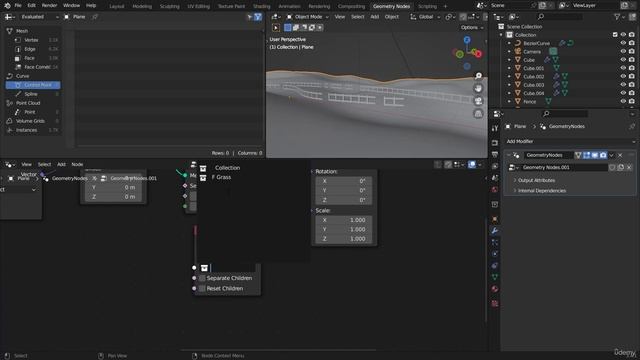
Task: Toggle Collection exclude checkbox in outliner
Action: point(615,35)
